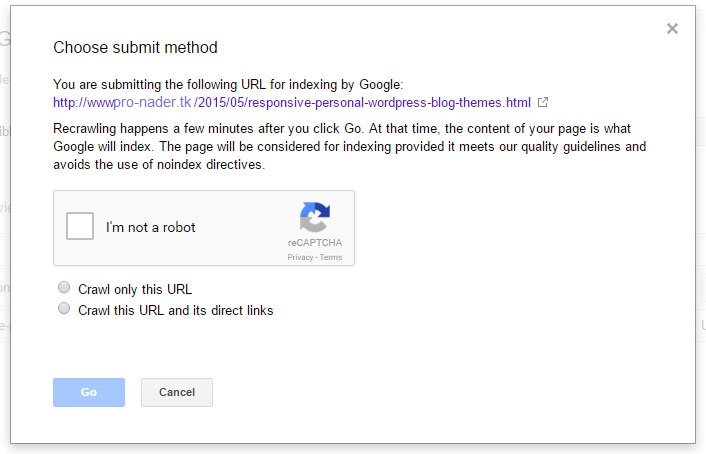Image resolution: width=706 pixels, height=454 pixels.
Task: Check the I'm not a robot box
Action: 80,227
